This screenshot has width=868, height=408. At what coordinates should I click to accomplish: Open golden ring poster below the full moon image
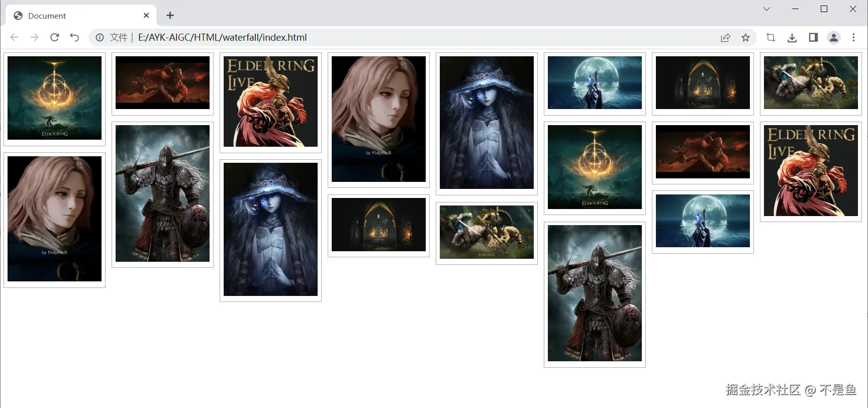tap(595, 167)
